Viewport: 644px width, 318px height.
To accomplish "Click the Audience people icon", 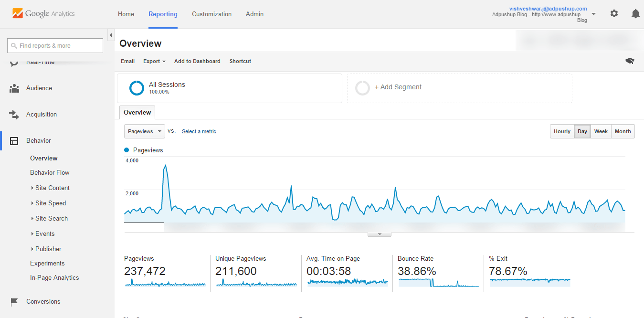I will pos(14,88).
